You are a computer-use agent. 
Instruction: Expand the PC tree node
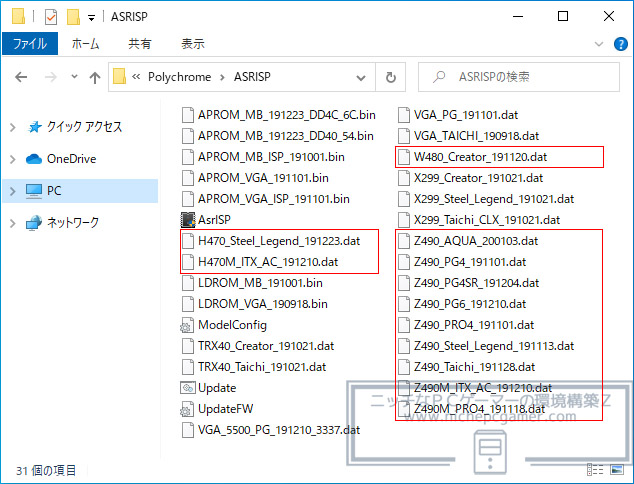pyautogui.click(x=13, y=191)
